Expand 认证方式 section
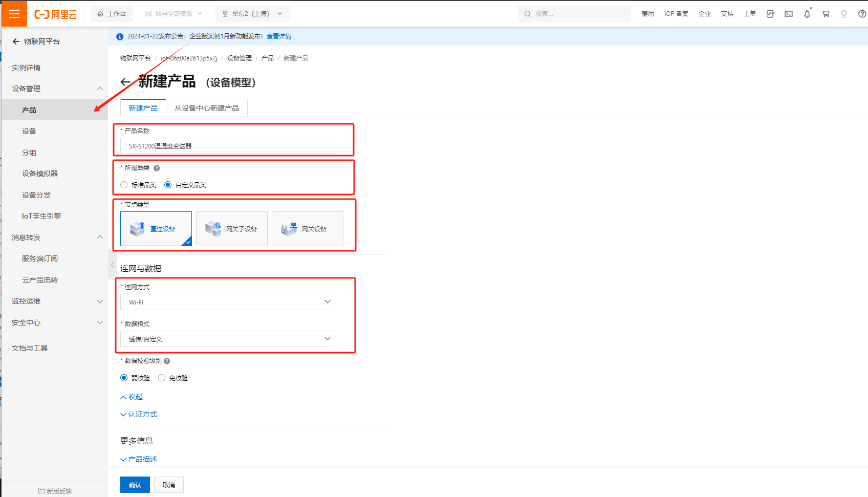 139,414
